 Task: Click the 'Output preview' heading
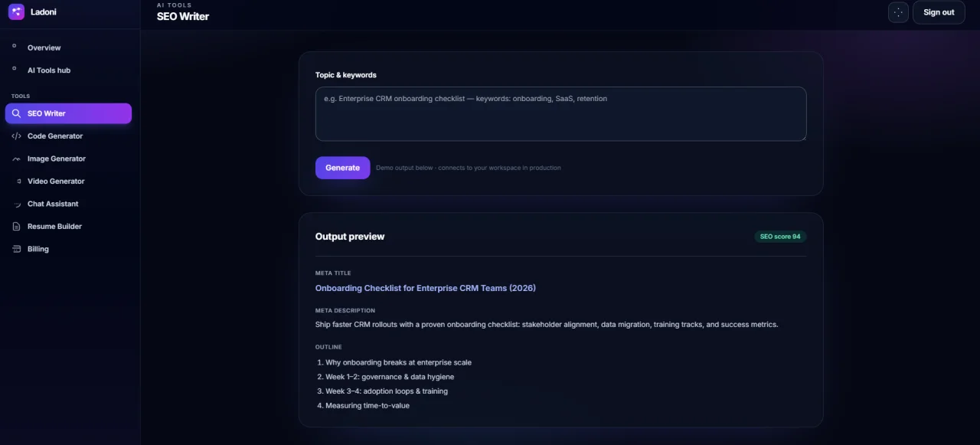350,237
